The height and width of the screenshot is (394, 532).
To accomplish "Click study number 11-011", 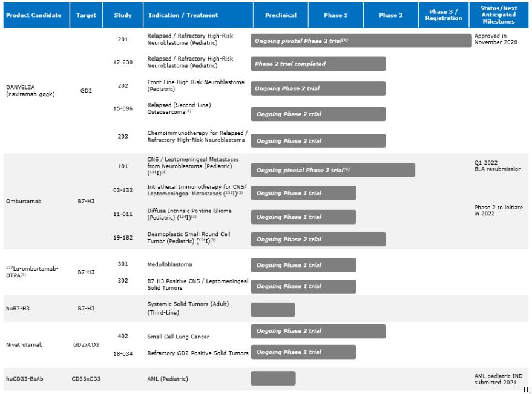I will click(x=123, y=214).
